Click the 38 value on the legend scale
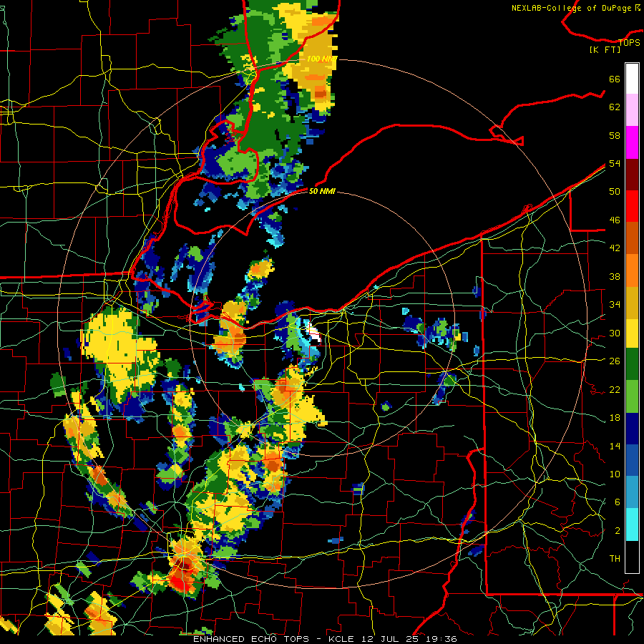This screenshot has height=644, width=644. click(615, 276)
